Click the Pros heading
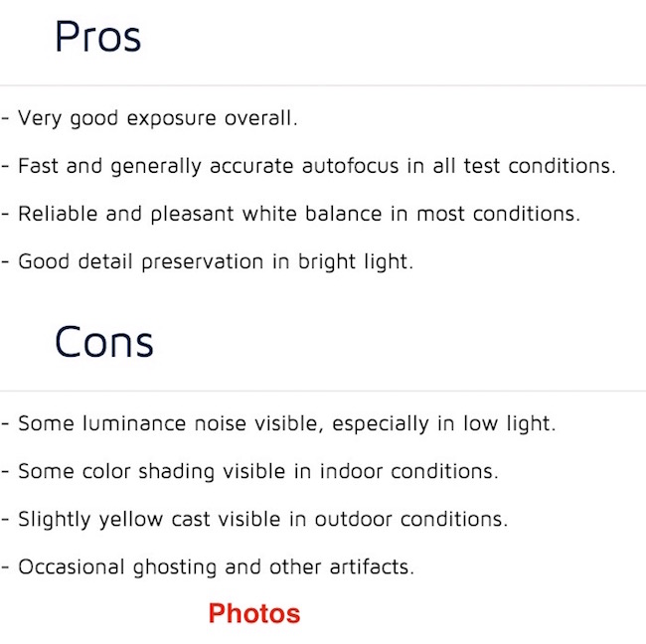Screen dimensions: 646x644 (x=97, y=38)
